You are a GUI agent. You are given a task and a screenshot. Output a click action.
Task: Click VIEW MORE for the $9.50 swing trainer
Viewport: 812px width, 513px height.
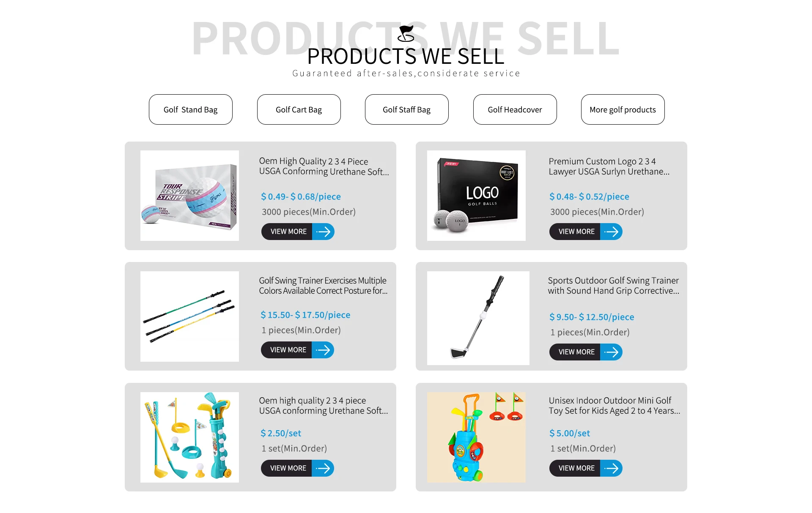pyautogui.click(x=576, y=352)
